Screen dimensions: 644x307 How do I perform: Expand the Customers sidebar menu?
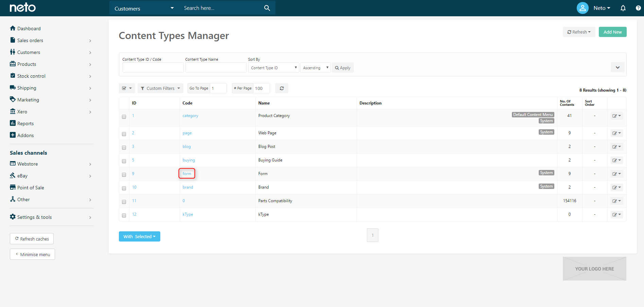tap(51, 52)
